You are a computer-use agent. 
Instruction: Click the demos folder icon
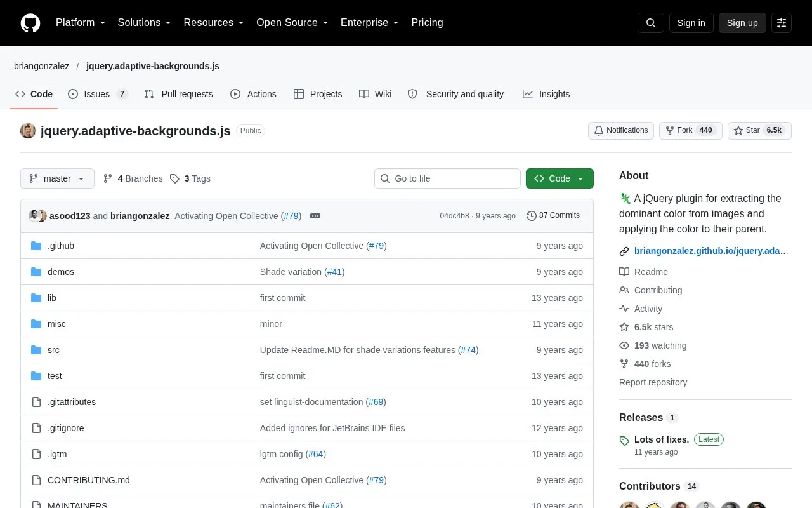(36, 272)
